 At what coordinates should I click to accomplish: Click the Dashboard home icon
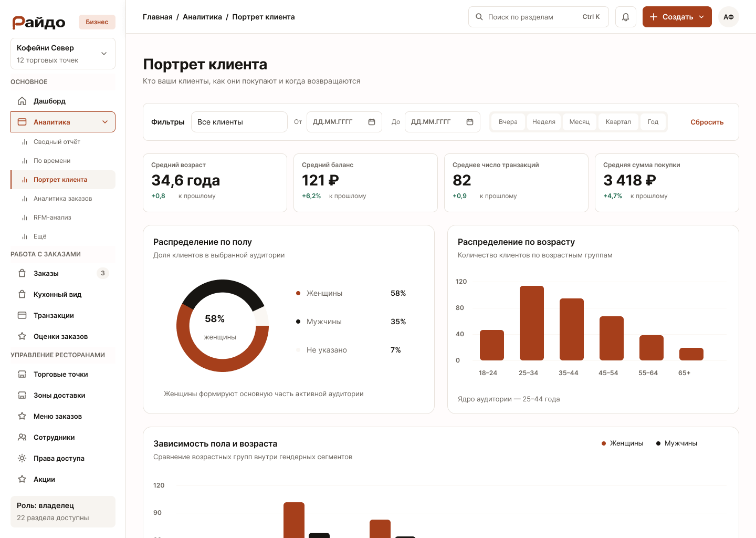pyautogui.click(x=22, y=101)
